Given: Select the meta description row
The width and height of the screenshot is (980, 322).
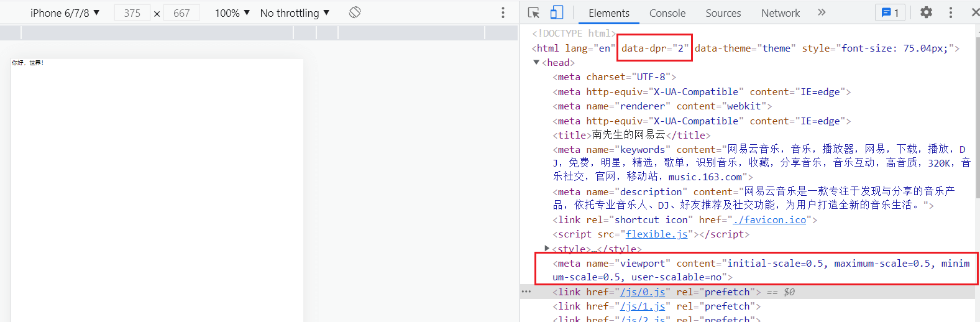Looking at the screenshot, I should 754,198.
